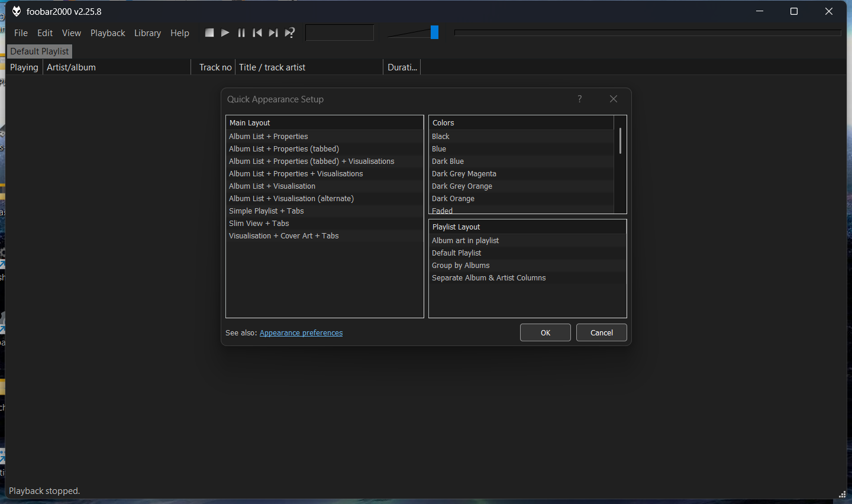
Task: Open the Library menu
Action: [x=147, y=33]
